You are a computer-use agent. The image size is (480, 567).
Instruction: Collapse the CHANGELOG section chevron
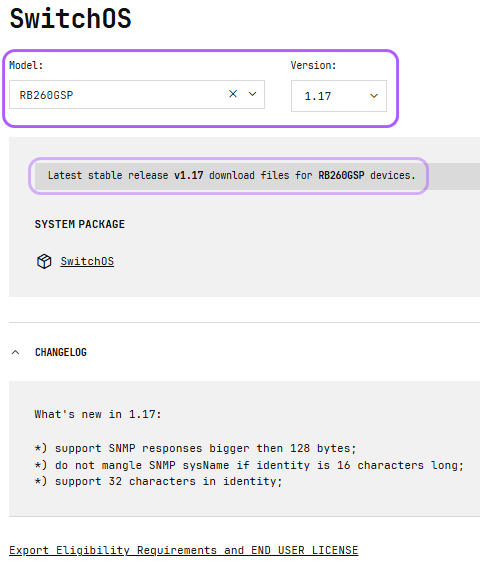click(x=15, y=352)
